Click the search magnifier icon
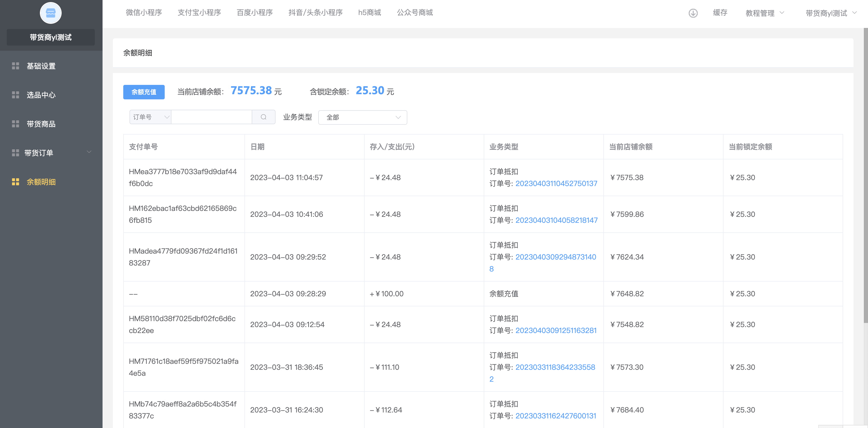The height and width of the screenshot is (428, 868). 264,117
